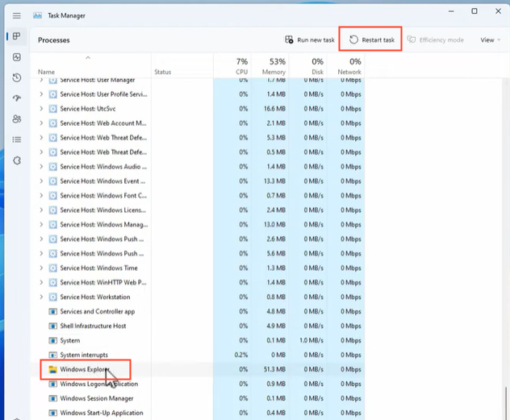Click the Restart task button
The image size is (510, 420).
tap(371, 40)
